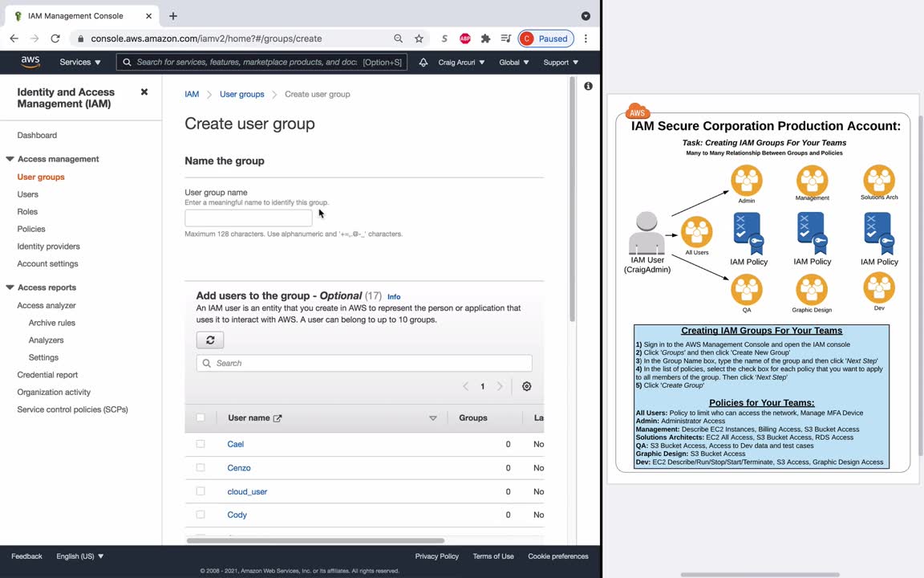This screenshot has height=578, width=924.
Task: Select all users with header checkbox
Action: tap(201, 417)
